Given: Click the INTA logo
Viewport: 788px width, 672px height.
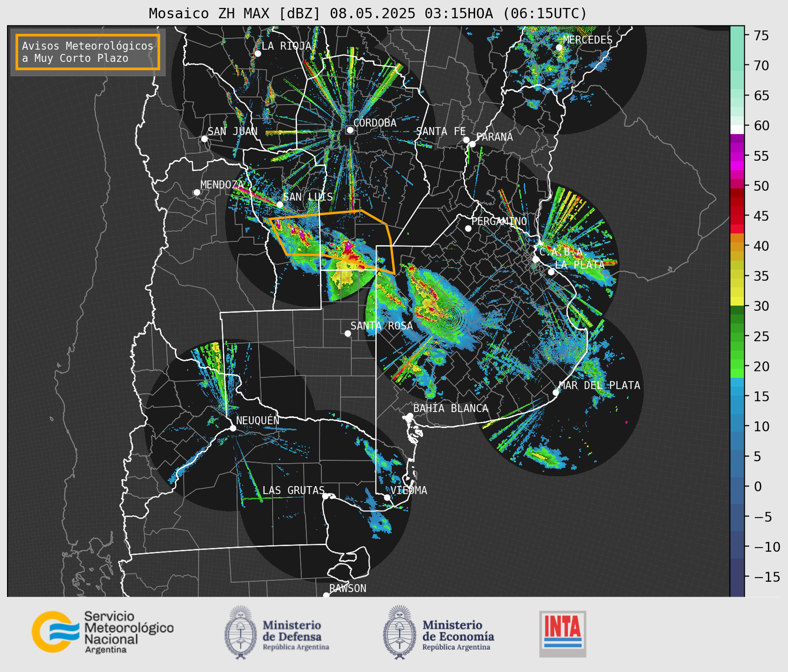Looking at the screenshot, I should (563, 634).
